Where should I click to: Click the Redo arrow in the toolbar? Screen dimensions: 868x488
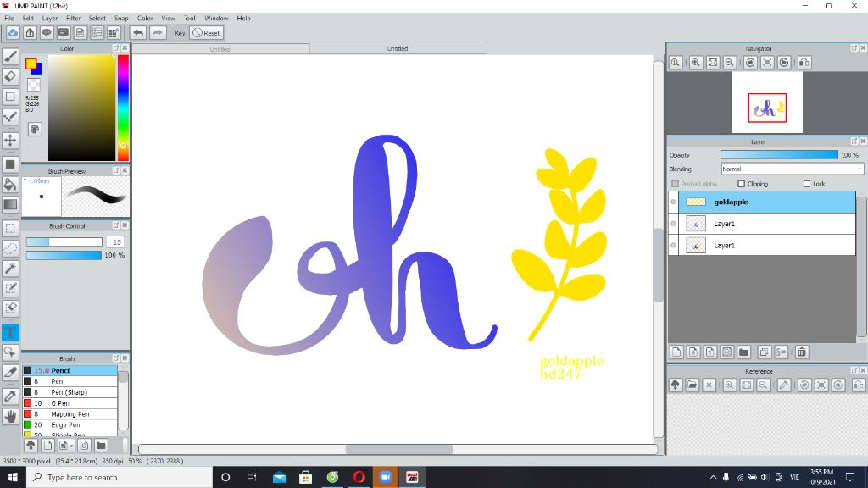[x=158, y=33]
